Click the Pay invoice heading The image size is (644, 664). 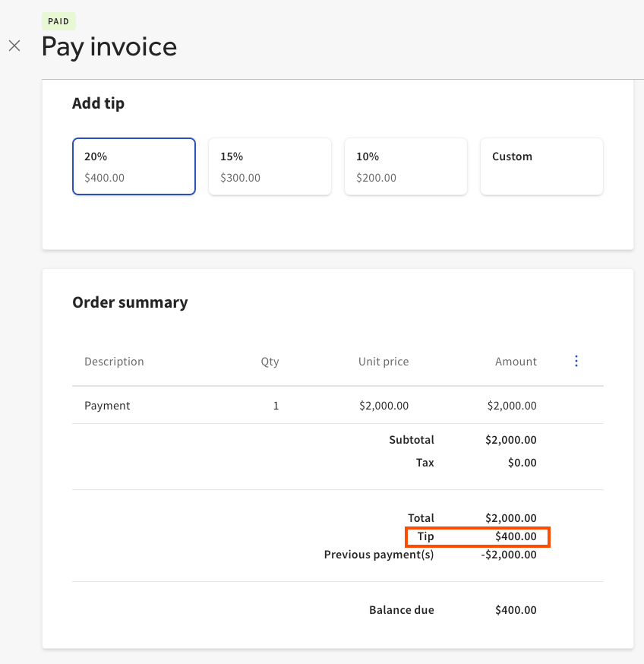tap(109, 47)
